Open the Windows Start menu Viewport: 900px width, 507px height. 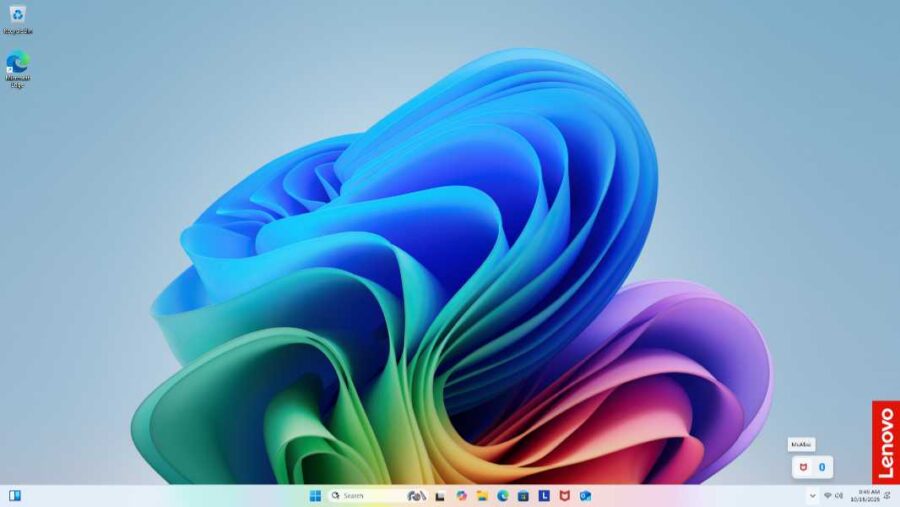click(x=315, y=496)
